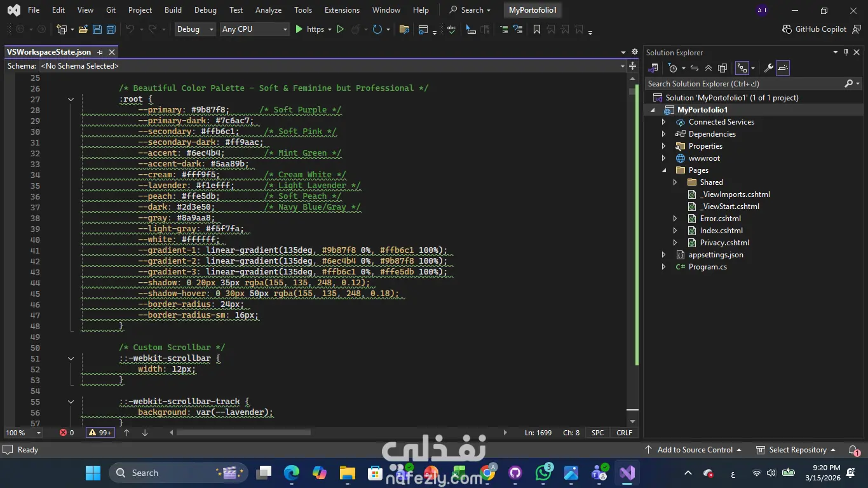
Task: Open the Analyze menu
Action: tap(268, 10)
